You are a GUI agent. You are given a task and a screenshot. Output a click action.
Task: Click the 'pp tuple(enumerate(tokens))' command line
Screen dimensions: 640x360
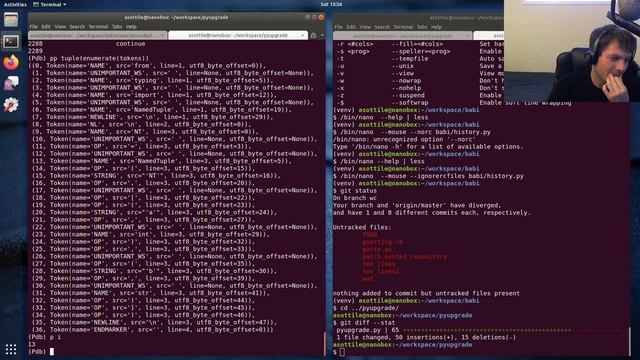[89, 58]
